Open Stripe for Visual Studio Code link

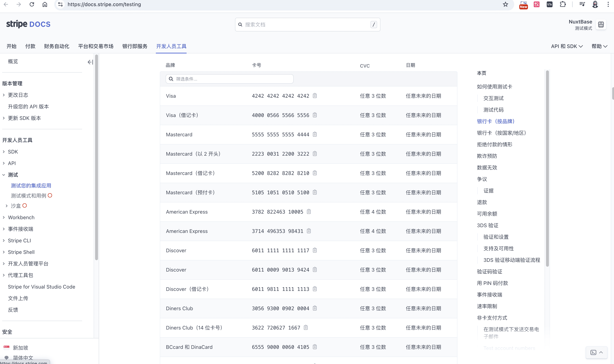[42, 287]
